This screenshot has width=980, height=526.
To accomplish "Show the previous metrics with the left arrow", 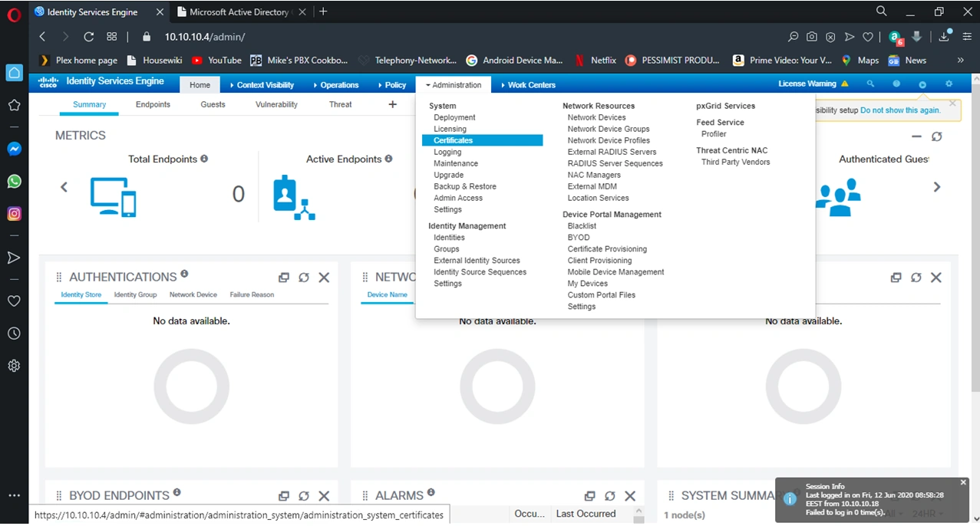I will click(x=64, y=187).
